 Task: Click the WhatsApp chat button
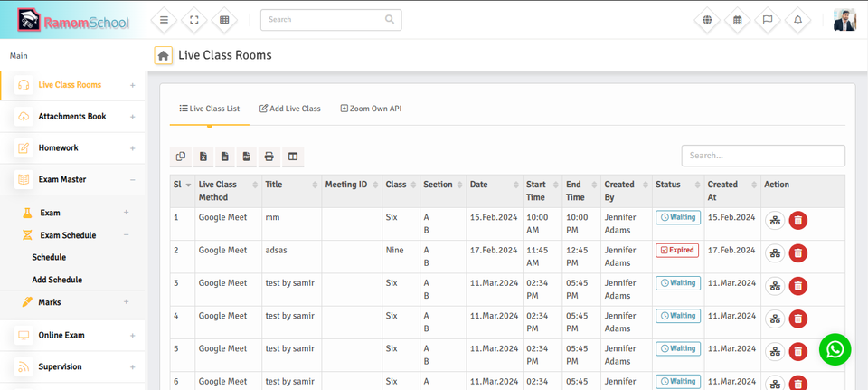835,349
